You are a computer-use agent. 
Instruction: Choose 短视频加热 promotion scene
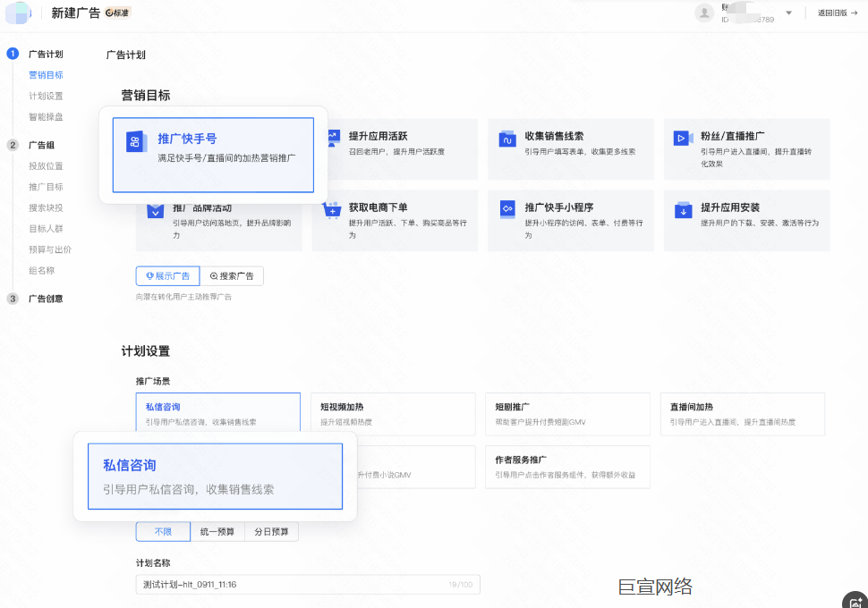[393, 414]
